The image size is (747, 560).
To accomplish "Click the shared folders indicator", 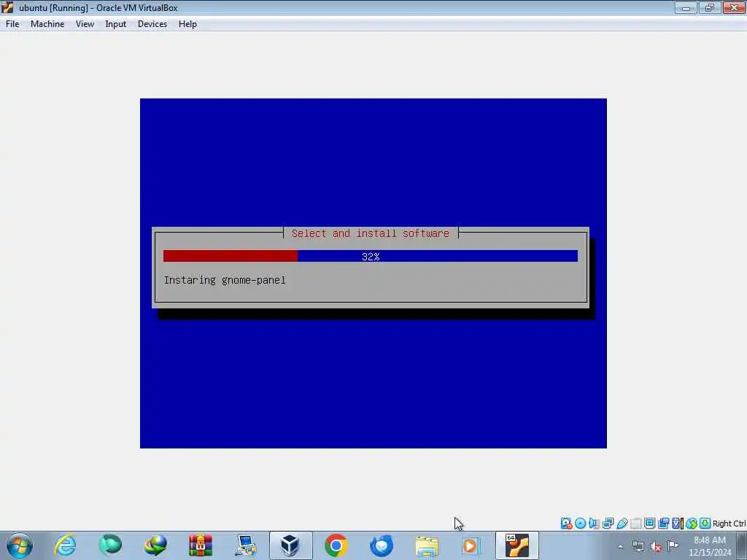I will [x=635, y=524].
